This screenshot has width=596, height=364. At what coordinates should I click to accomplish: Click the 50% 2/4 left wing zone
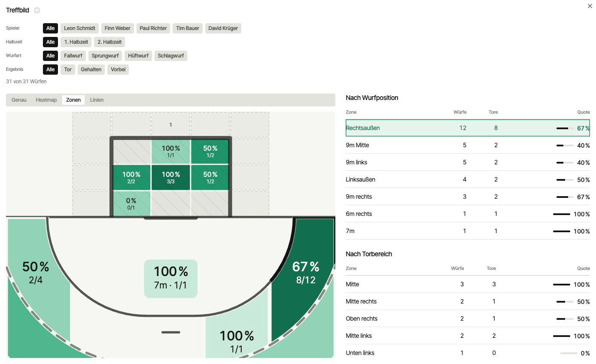tap(36, 273)
